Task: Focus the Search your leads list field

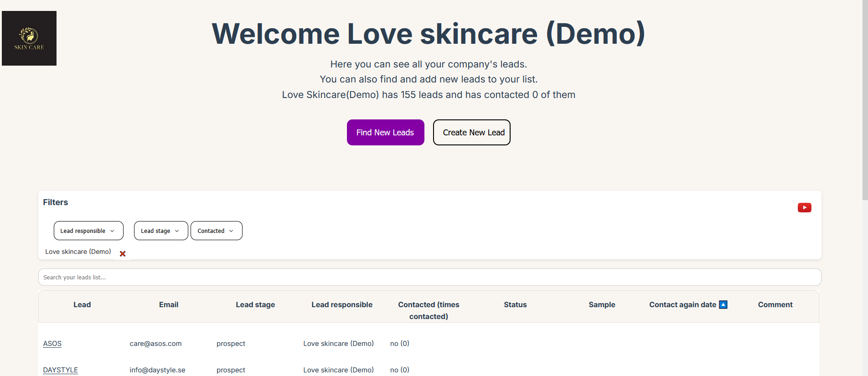Action: (429, 277)
